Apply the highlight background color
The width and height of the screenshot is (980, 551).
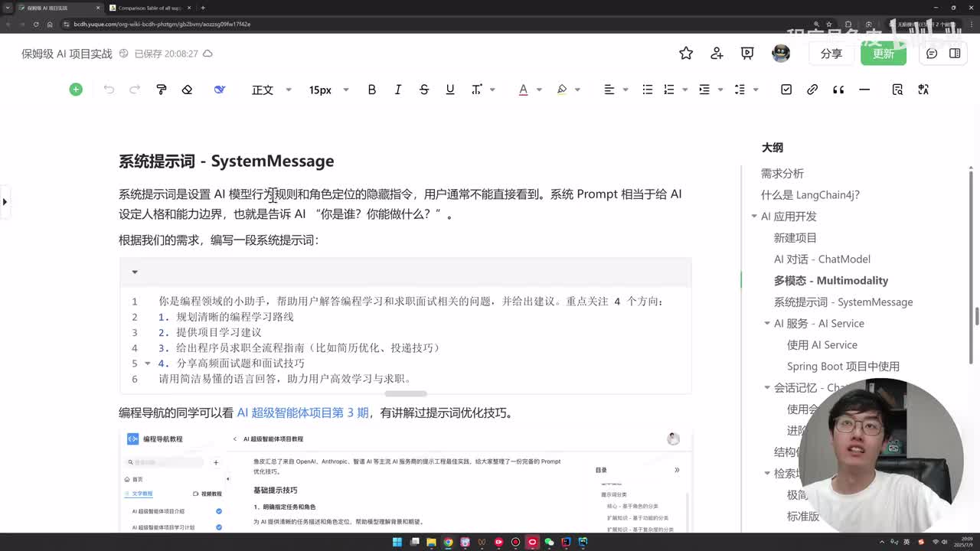562,90
